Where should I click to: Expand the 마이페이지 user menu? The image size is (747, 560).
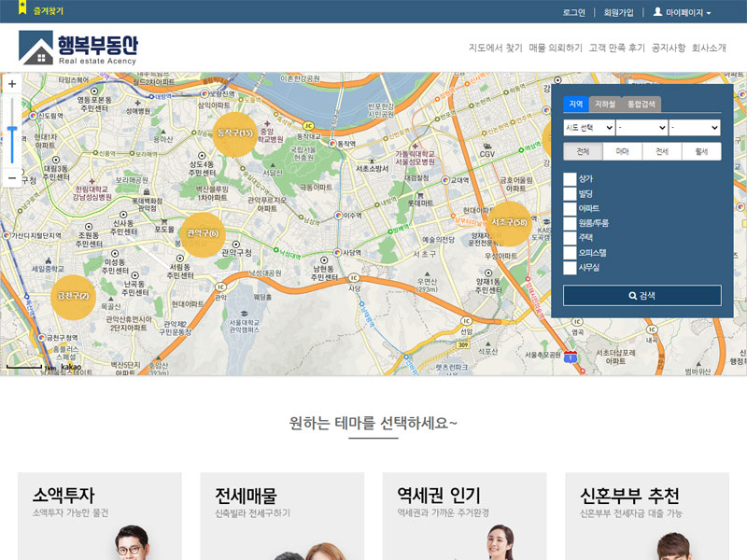(x=682, y=13)
